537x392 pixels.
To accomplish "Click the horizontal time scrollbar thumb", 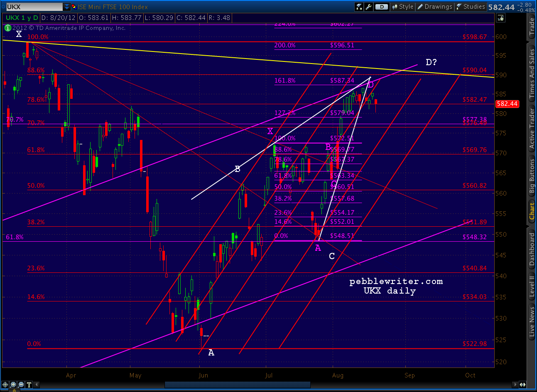I will (x=238, y=385).
